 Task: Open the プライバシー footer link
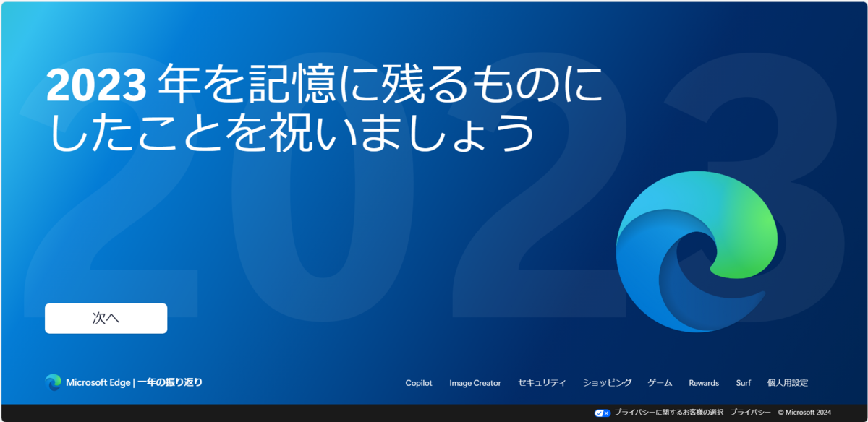click(x=750, y=413)
